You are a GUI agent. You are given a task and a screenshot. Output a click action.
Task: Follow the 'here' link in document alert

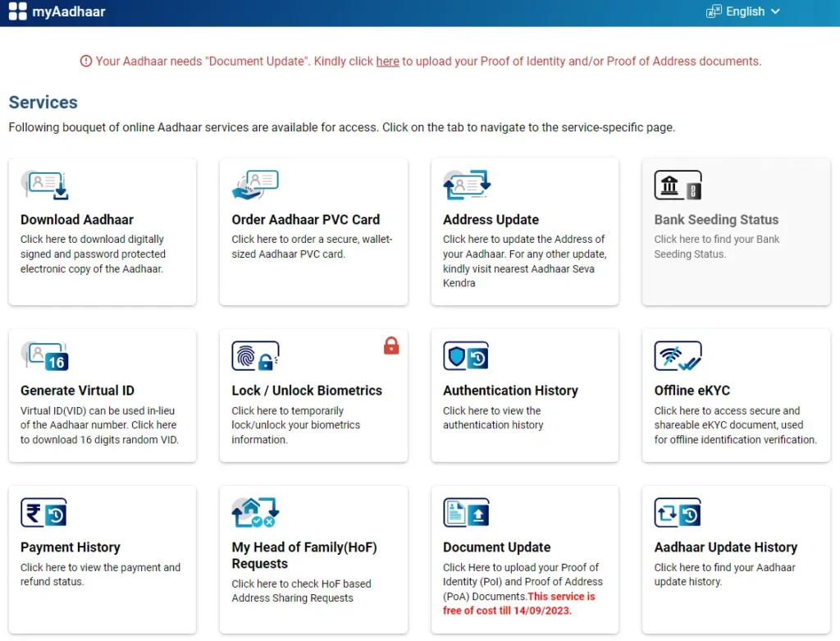coord(387,61)
